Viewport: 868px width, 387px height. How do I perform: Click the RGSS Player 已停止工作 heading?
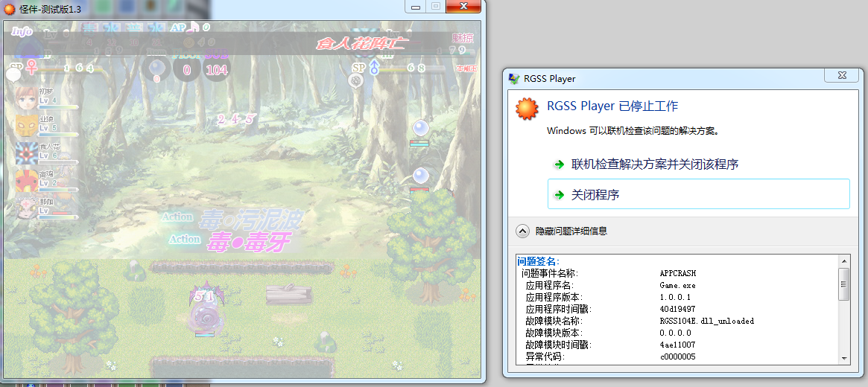pos(612,106)
